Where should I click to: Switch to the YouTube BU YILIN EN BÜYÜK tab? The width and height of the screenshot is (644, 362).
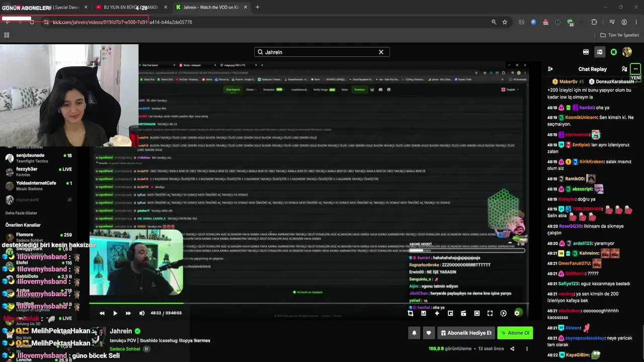(x=131, y=8)
